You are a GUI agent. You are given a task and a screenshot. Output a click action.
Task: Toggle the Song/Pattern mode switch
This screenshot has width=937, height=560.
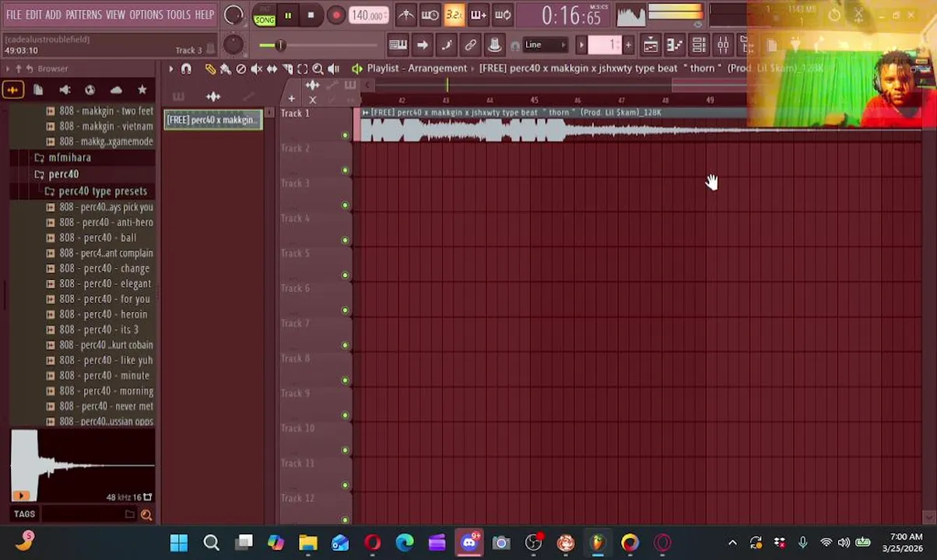[x=265, y=16]
